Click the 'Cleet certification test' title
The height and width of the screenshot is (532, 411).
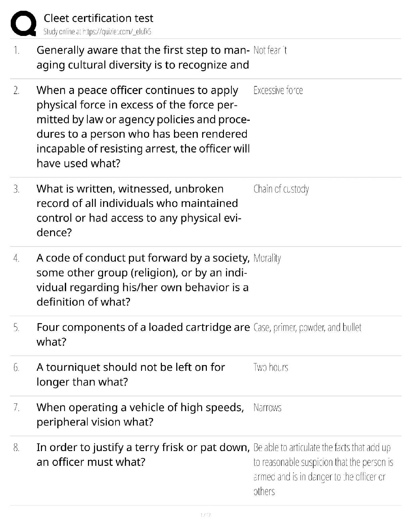[98, 18]
